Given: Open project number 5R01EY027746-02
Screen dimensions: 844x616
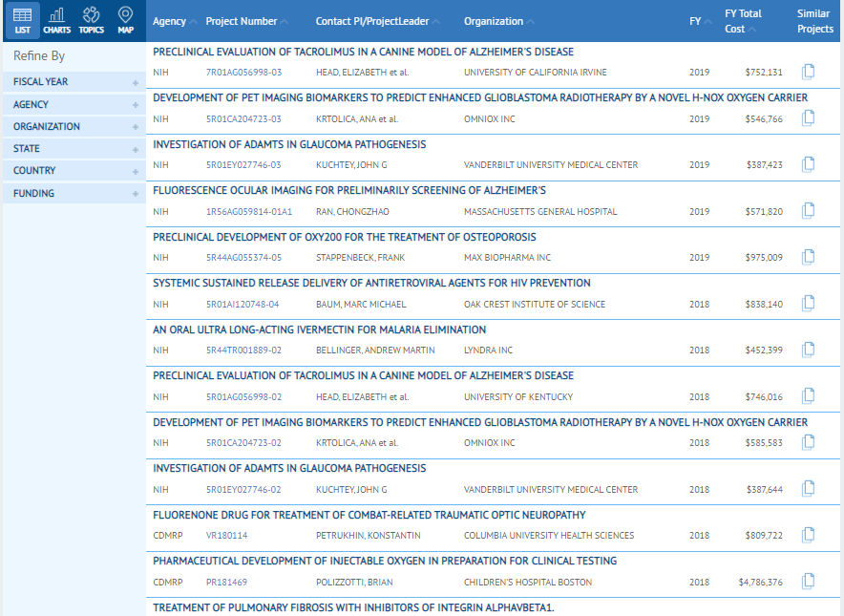Looking at the screenshot, I should pyautogui.click(x=243, y=490).
